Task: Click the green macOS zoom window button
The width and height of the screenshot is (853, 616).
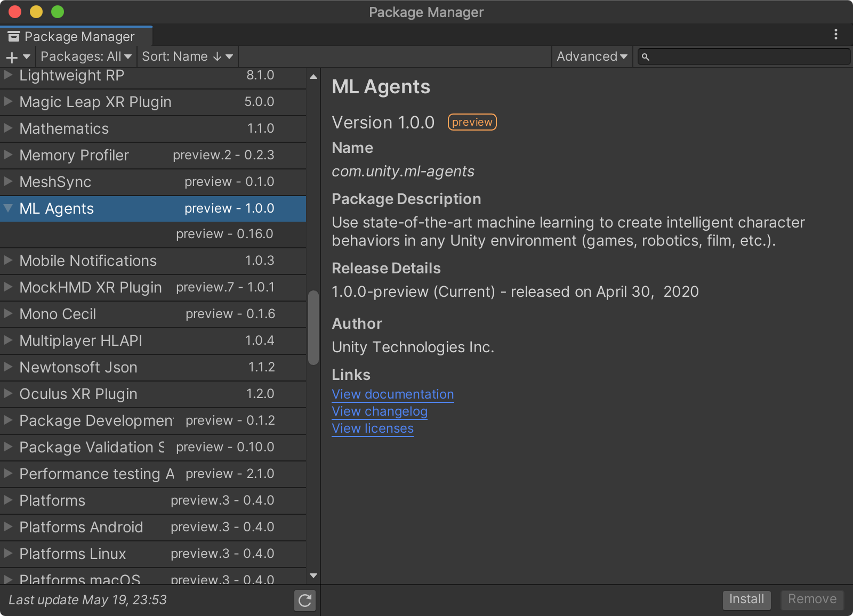Action: tap(58, 12)
